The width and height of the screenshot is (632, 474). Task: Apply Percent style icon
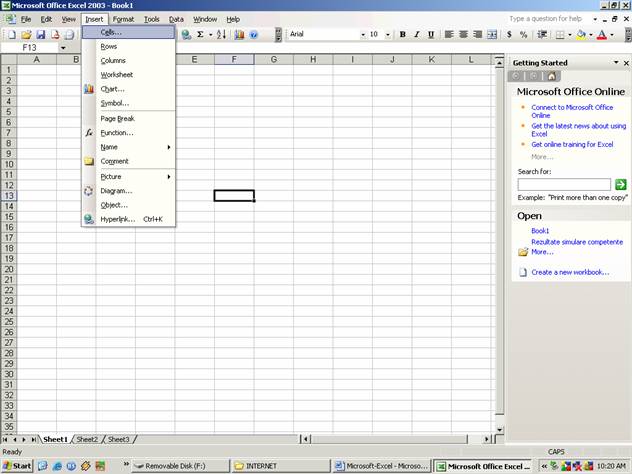point(524,35)
